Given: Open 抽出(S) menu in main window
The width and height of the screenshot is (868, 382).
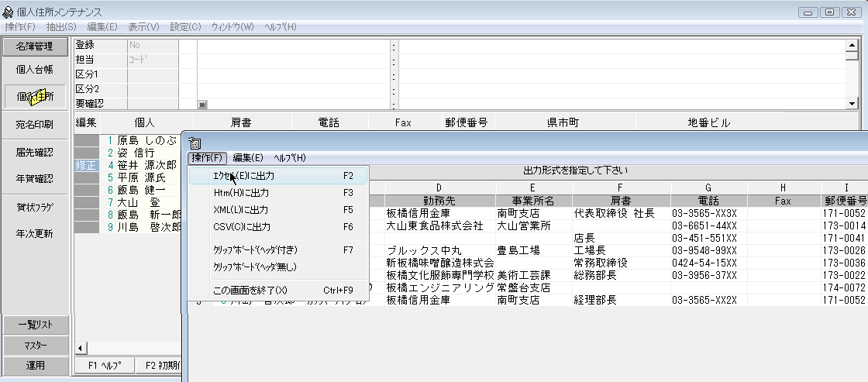Looking at the screenshot, I should click(x=61, y=26).
